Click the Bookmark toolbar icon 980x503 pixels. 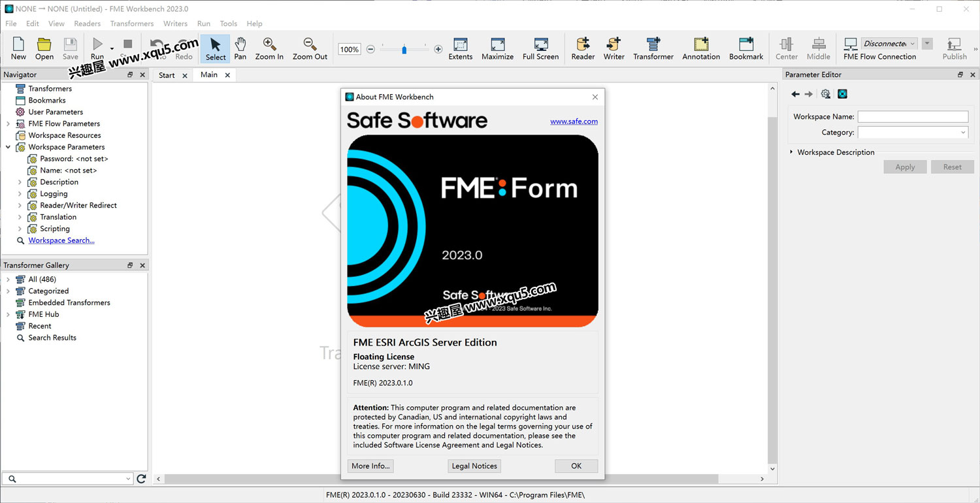pyautogui.click(x=746, y=48)
